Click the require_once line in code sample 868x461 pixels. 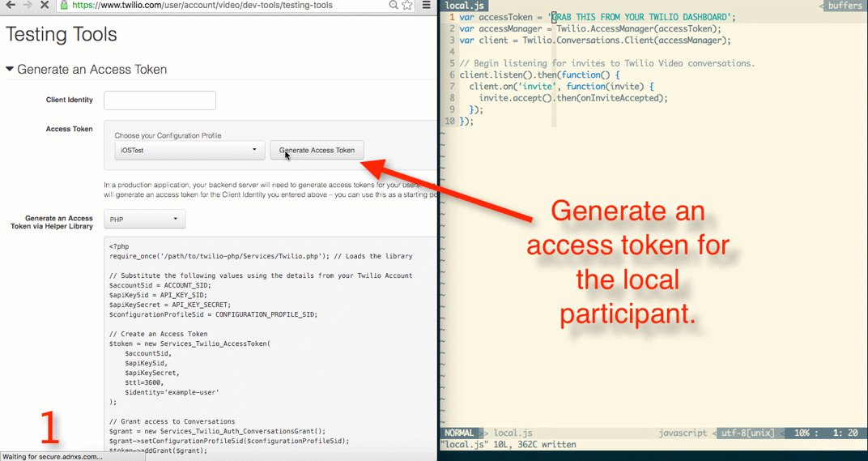tap(261, 256)
